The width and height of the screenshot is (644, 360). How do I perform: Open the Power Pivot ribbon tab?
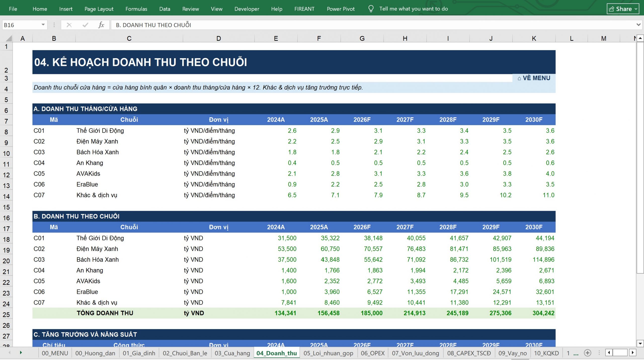341,9
